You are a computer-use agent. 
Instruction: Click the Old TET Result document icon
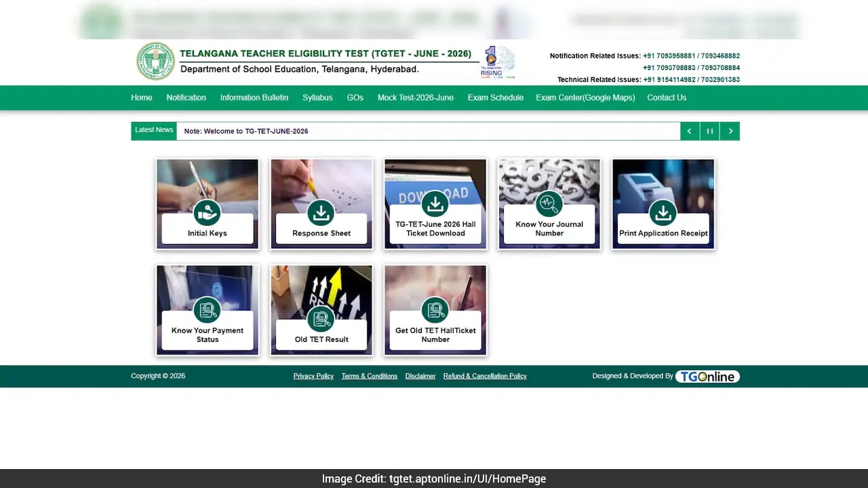(321, 319)
